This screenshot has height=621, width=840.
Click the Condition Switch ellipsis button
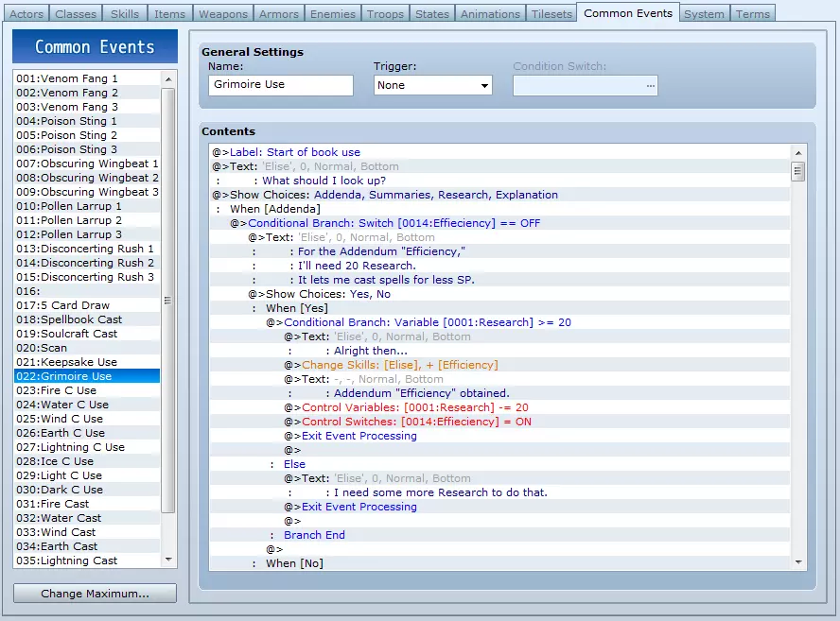tap(650, 85)
